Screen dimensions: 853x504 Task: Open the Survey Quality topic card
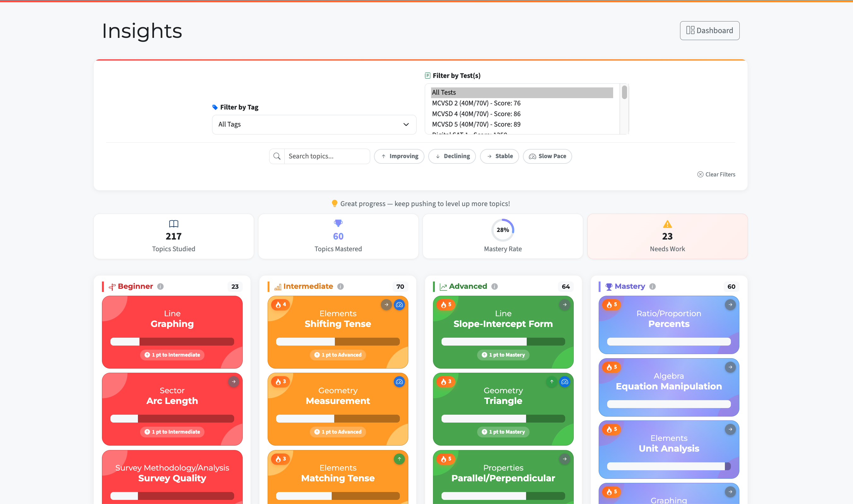coord(172,477)
